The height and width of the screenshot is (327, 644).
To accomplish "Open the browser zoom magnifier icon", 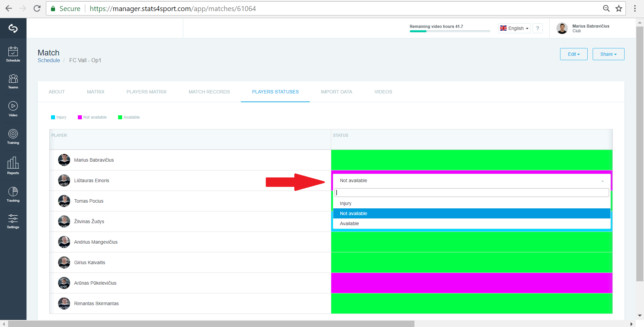I will [606, 8].
